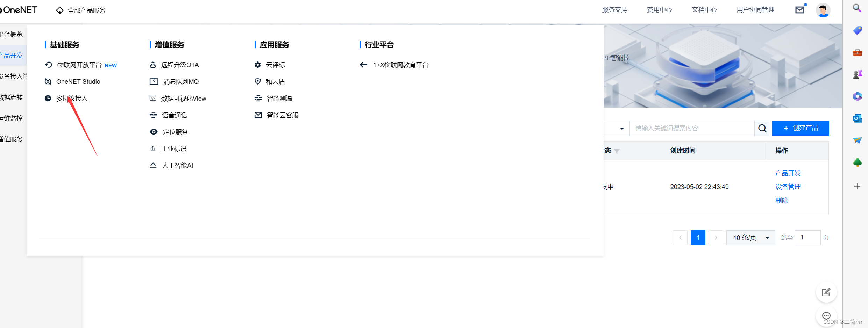The height and width of the screenshot is (328, 868).
Task: Click the browser sidebar search icon
Action: 857,8
